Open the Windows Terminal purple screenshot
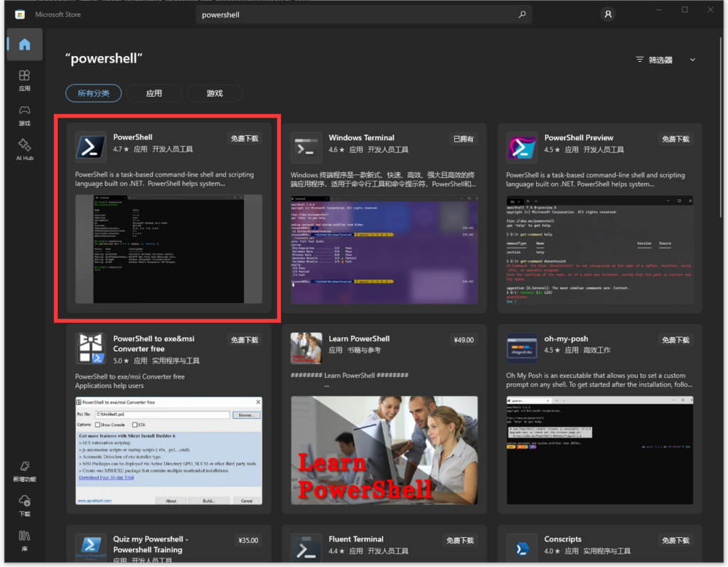The image size is (728, 567). pyautogui.click(x=384, y=250)
